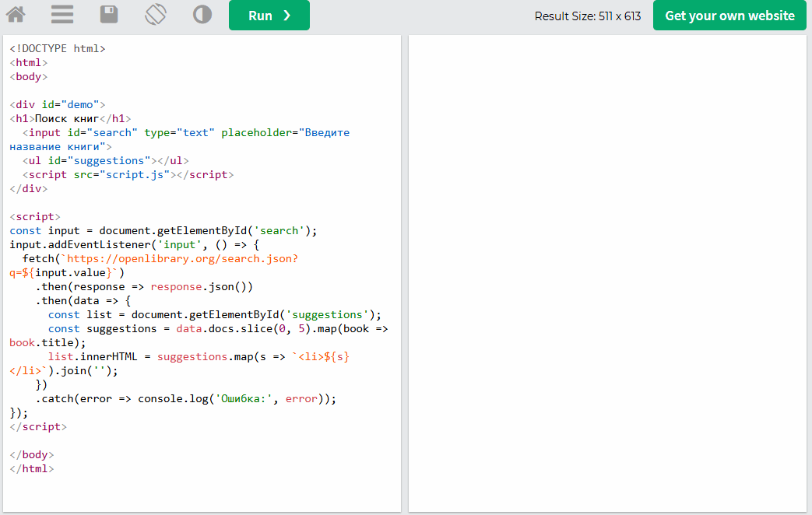This screenshot has height=515, width=812.
Task: Click the opening <script> tag line
Action: pyautogui.click(x=35, y=216)
